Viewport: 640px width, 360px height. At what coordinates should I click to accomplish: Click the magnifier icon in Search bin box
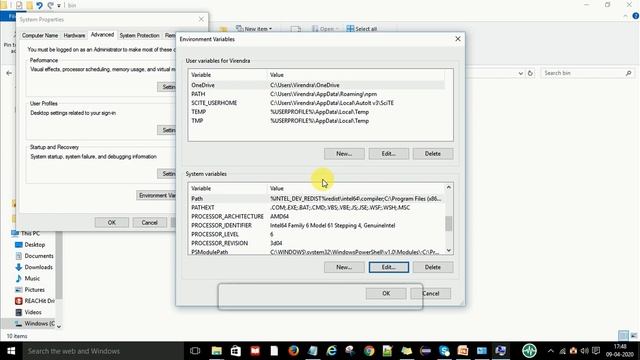coord(629,73)
